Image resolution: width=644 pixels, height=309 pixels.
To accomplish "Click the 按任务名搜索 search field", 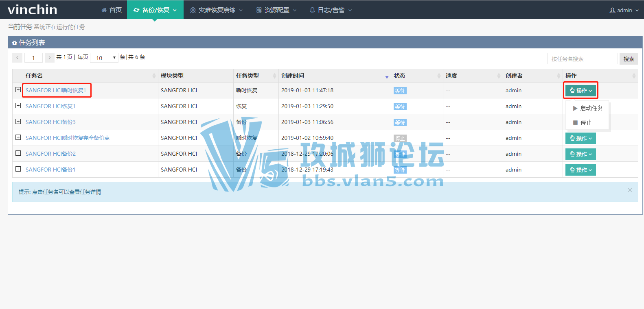I will coord(582,59).
